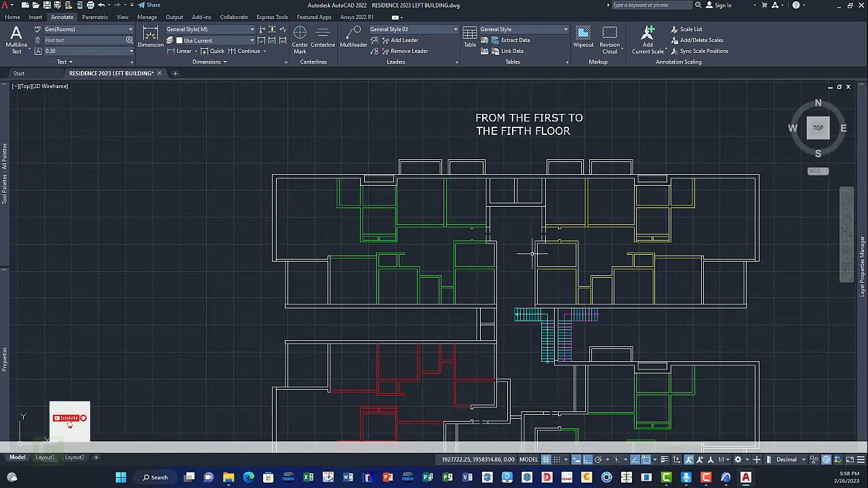868x488 pixels.
Task: Open Windows Start menu
Action: click(x=121, y=477)
